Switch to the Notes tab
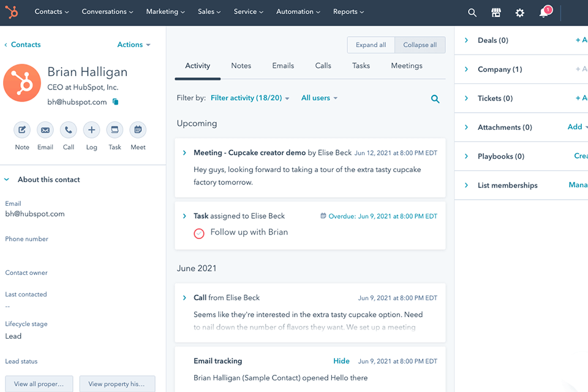 point(241,66)
